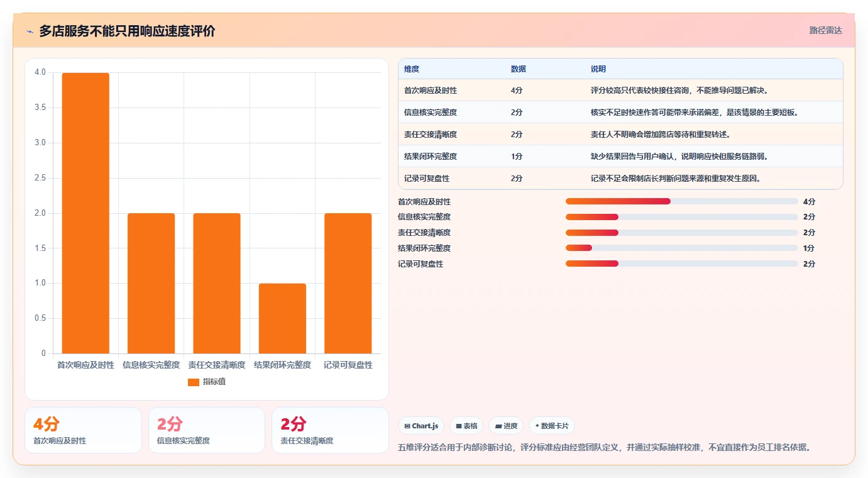Click the 责任交接清晰度 bar in the chart
Image resolution: width=868 pixels, height=478 pixels.
click(x=217, y=283)
